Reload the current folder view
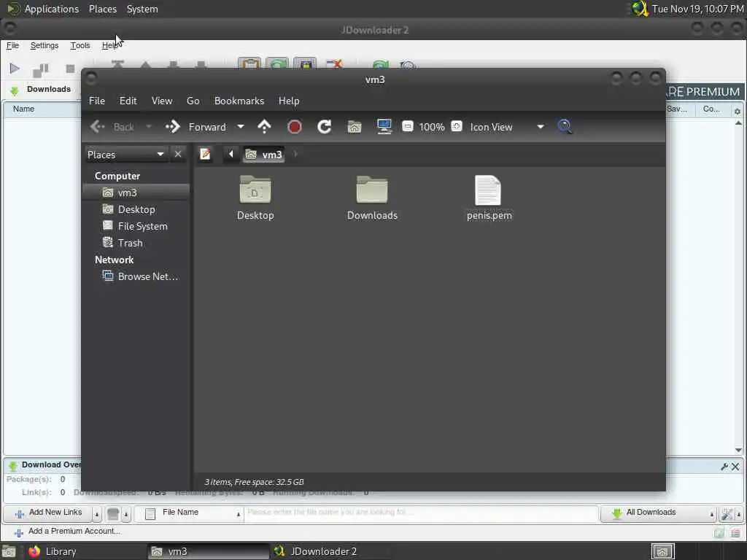Screen dimensions: 747x560 [x=325, y=127]
